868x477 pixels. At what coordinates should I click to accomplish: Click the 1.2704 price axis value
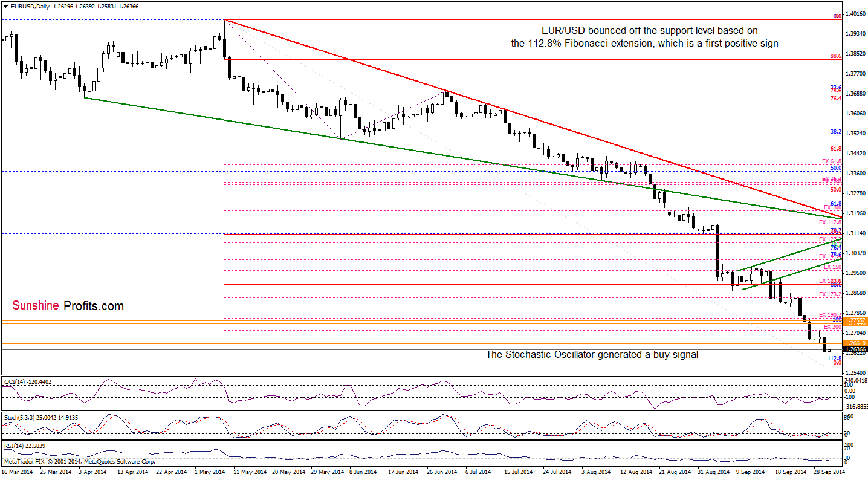coord(855,333)
